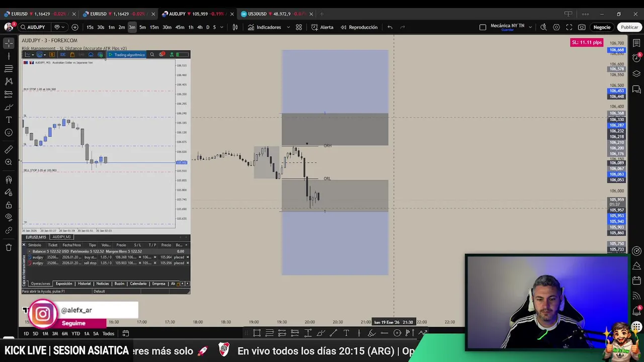Enter fullscreen mode
Viewport: 644px width, 362px height.
[x=569, y=27]
